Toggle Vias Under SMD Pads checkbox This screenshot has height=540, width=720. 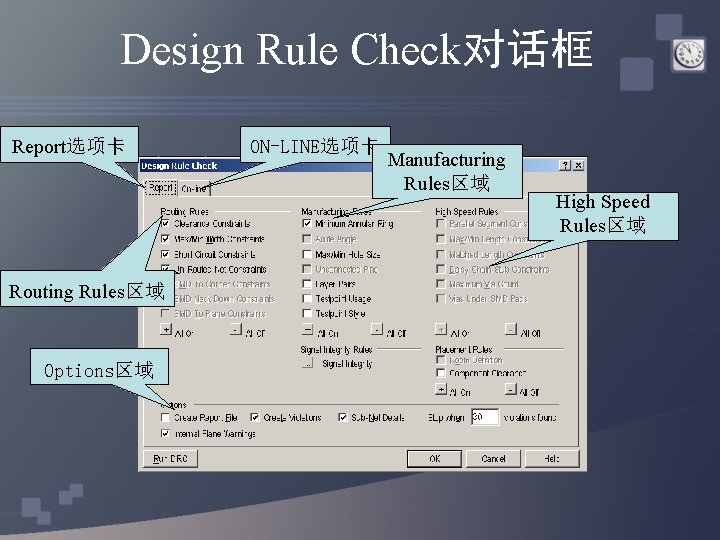tap(440, 298)
